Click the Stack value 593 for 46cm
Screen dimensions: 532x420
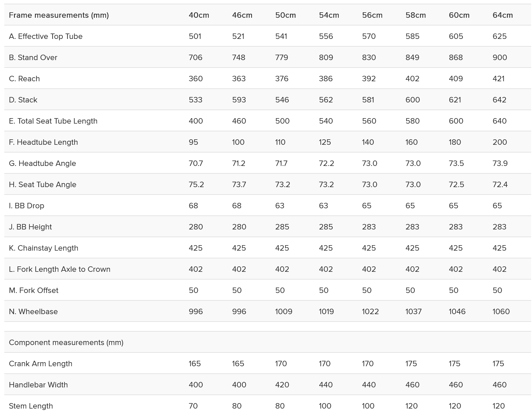[239, 100]
